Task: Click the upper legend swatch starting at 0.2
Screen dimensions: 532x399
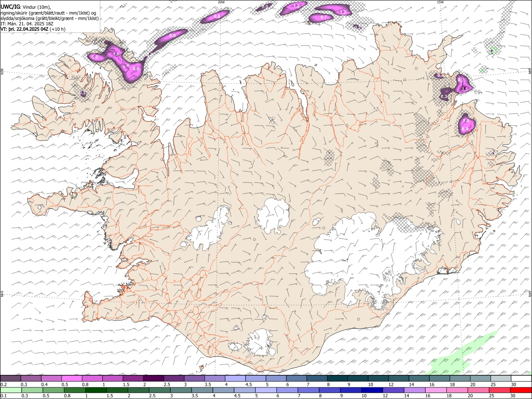Action: point(10,378)
